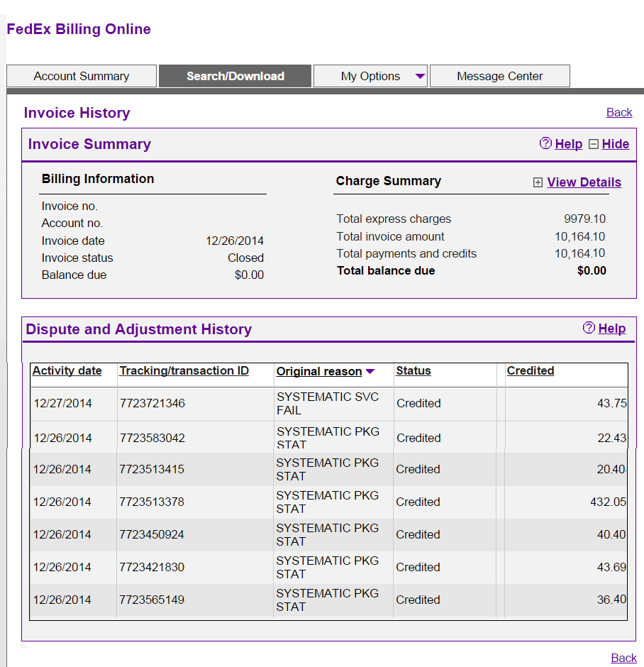Open the My Options menu tab
This screenshot has width=644, height=667.
point(370,76)
